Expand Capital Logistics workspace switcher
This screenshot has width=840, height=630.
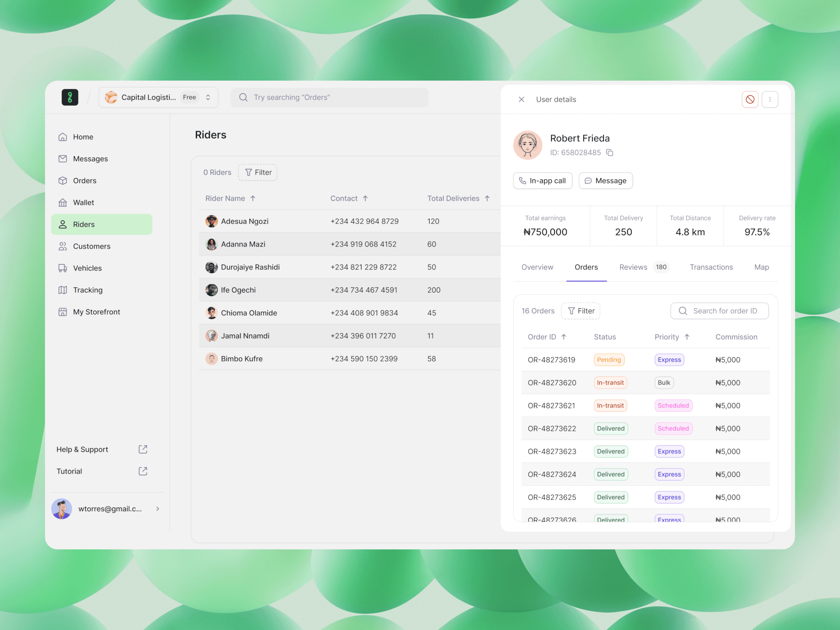point(208,97)
